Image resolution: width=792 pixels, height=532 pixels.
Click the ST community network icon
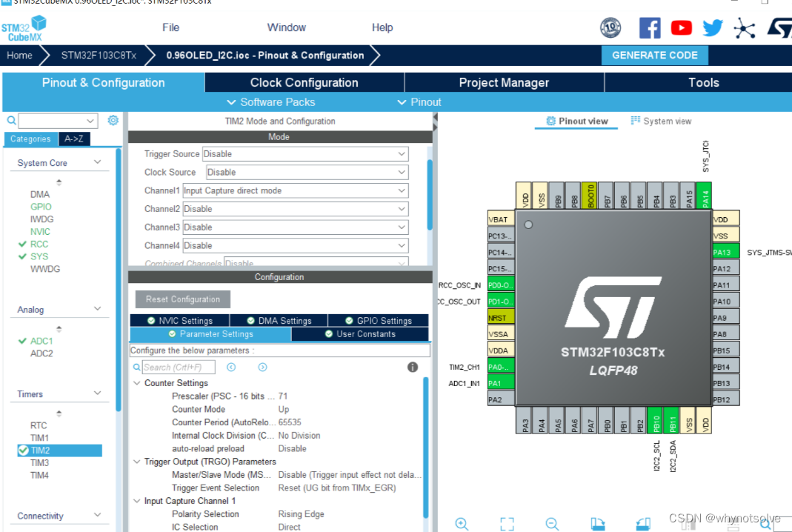point(744,28)
